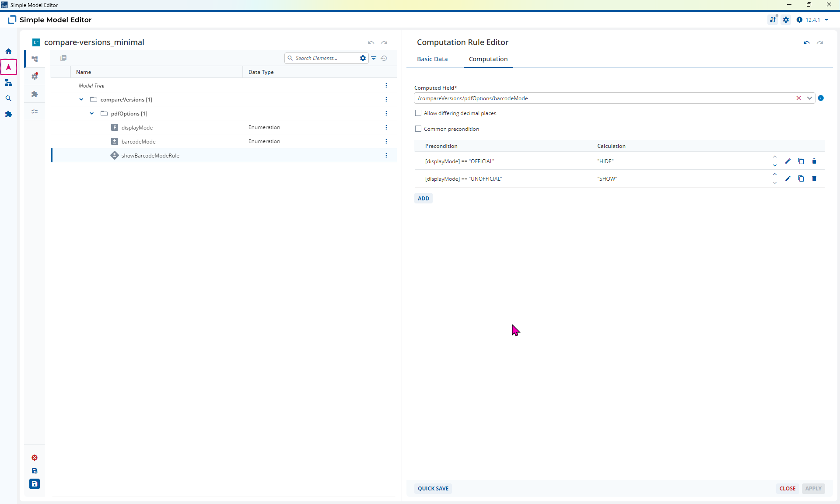Open the Computed Field dropdown arrow

[809, 98]
